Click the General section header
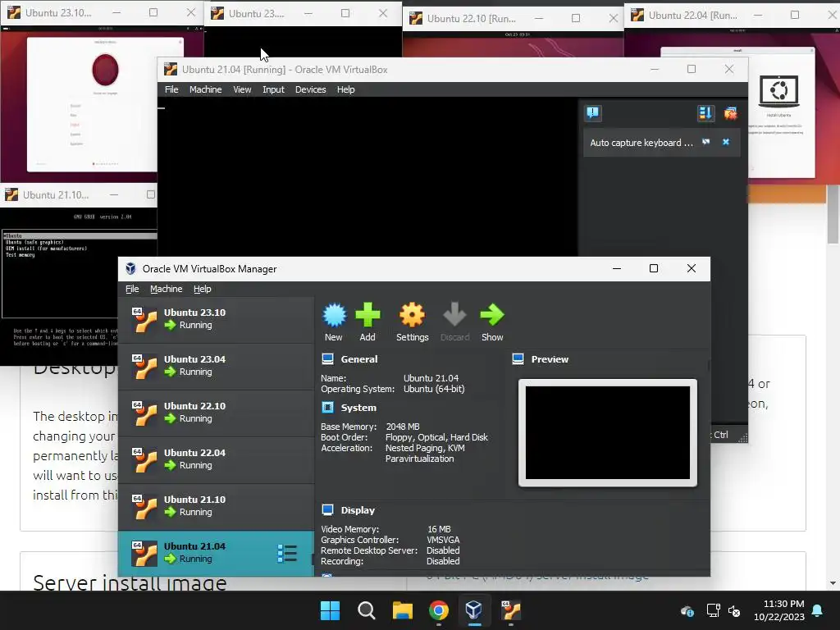840x630 pixels. coord(359,359)
